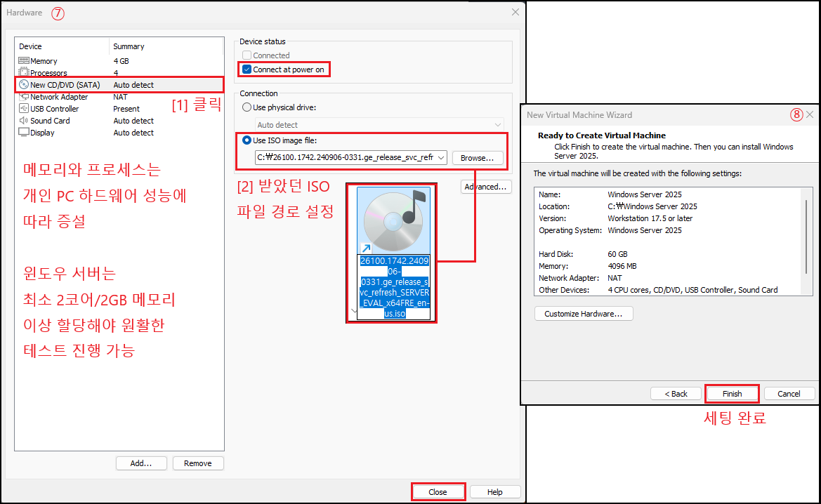This screenshot has width=821, height=504.
Task: Click the Add... device button
Action: tap(141, 463)
